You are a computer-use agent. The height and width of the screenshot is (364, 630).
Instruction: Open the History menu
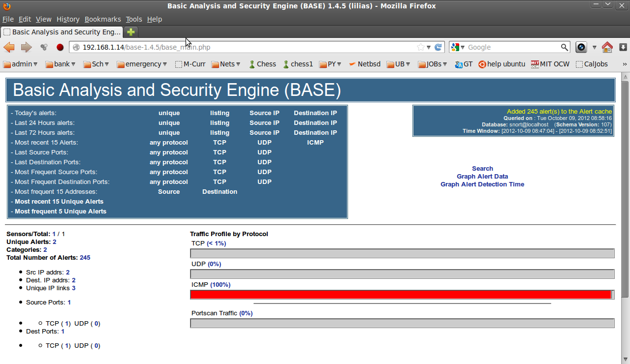point(68,19)
